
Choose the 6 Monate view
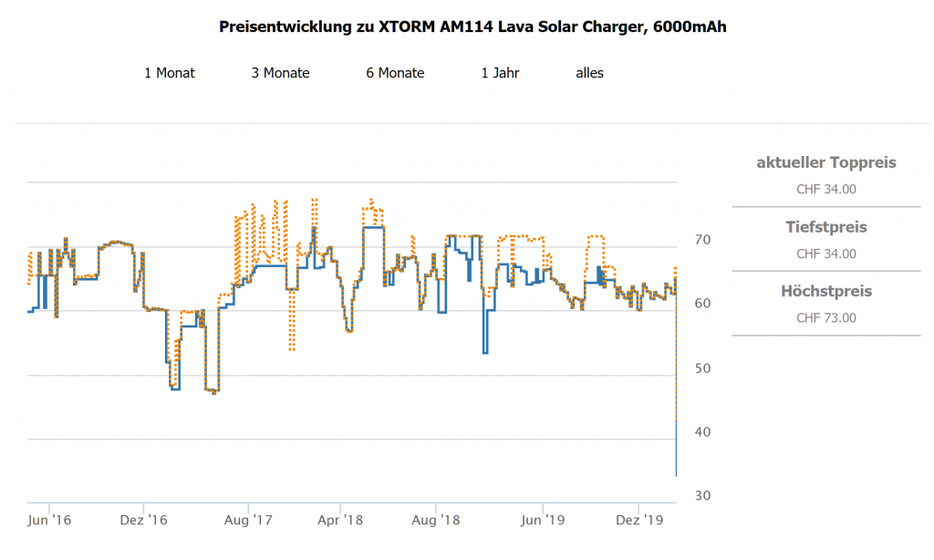(x=395, y=73)
